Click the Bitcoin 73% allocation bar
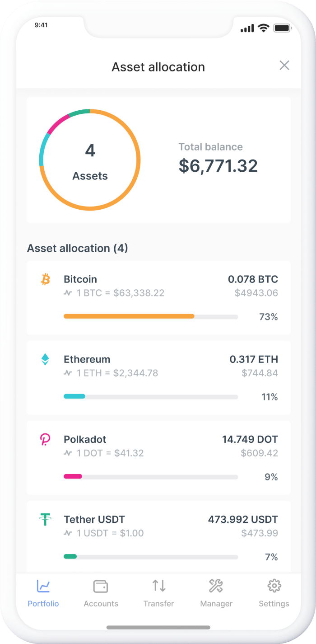This screenshot has width=316, height=644. click(151, 317)
